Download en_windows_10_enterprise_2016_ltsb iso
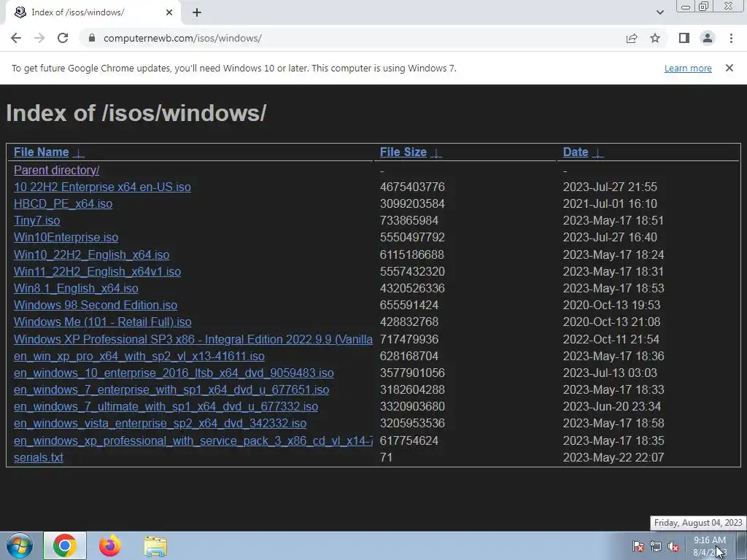 [x=174, y=373]
